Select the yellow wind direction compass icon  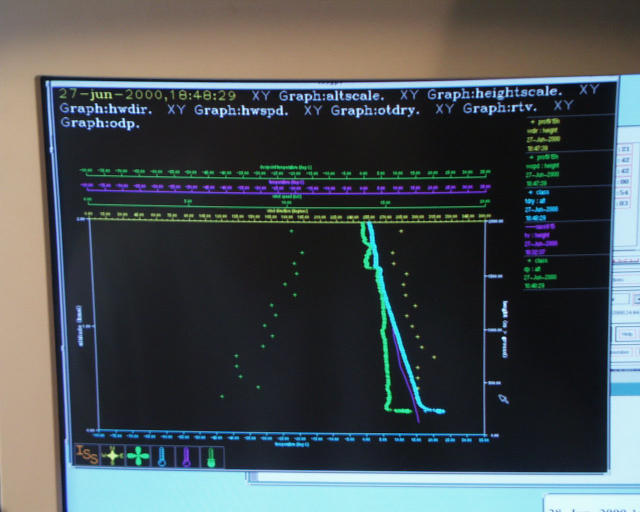click(x=112, y=455)
